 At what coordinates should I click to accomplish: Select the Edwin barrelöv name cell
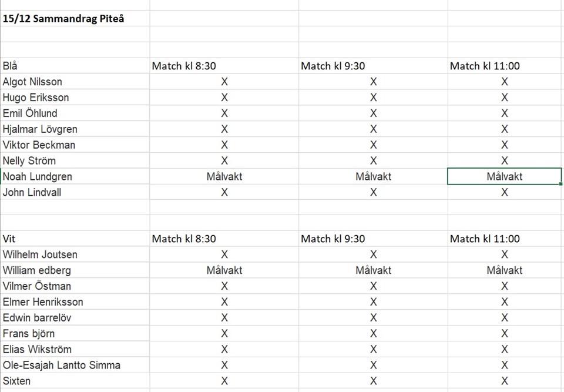click(38, 317)
